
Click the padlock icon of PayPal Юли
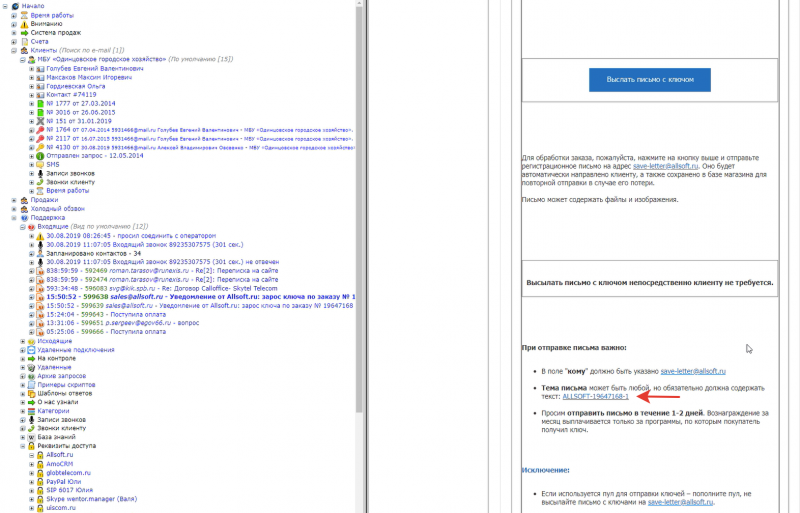40,482
